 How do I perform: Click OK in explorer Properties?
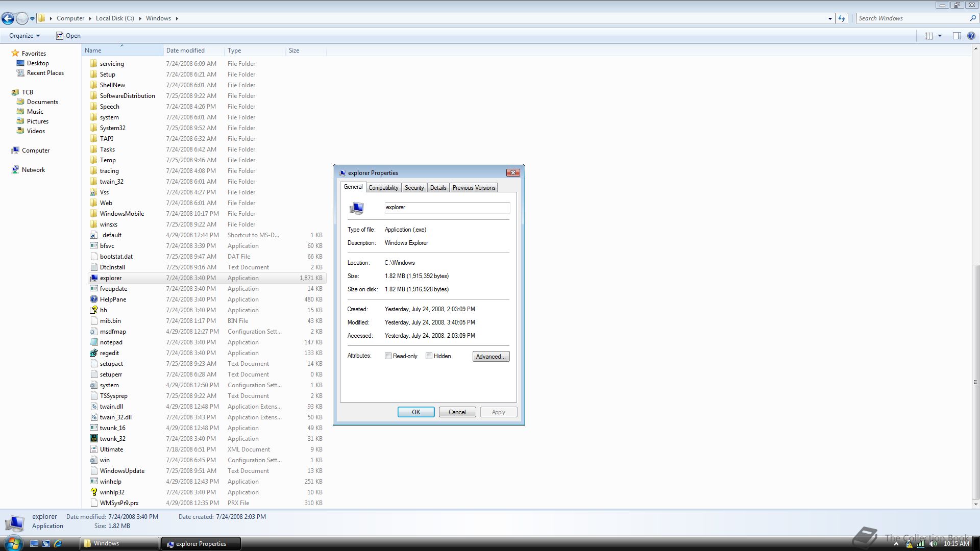pyautogui.click(x=416, y=412)
